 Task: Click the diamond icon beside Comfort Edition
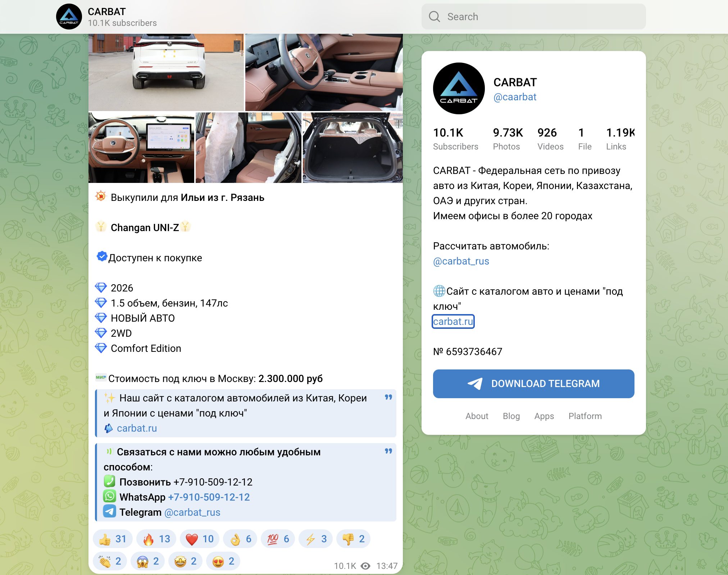(101, 348)
